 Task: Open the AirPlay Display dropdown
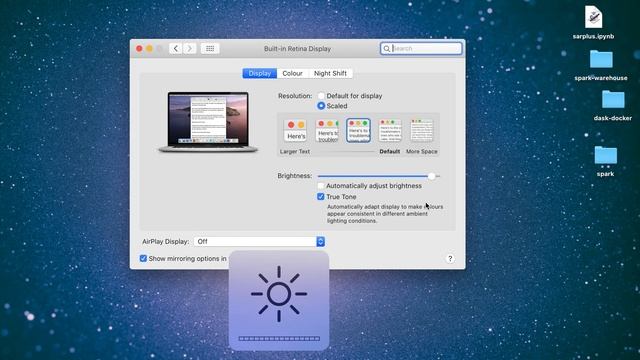coord(260,242)
